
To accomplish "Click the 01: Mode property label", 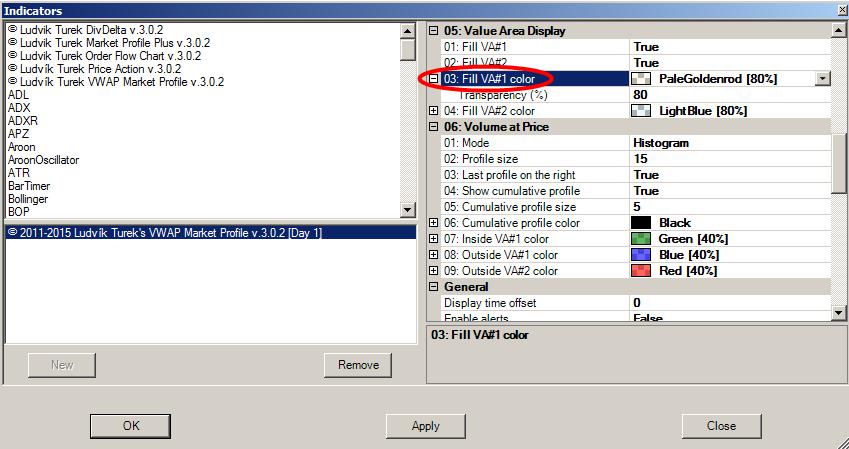I will coord(466,143).
